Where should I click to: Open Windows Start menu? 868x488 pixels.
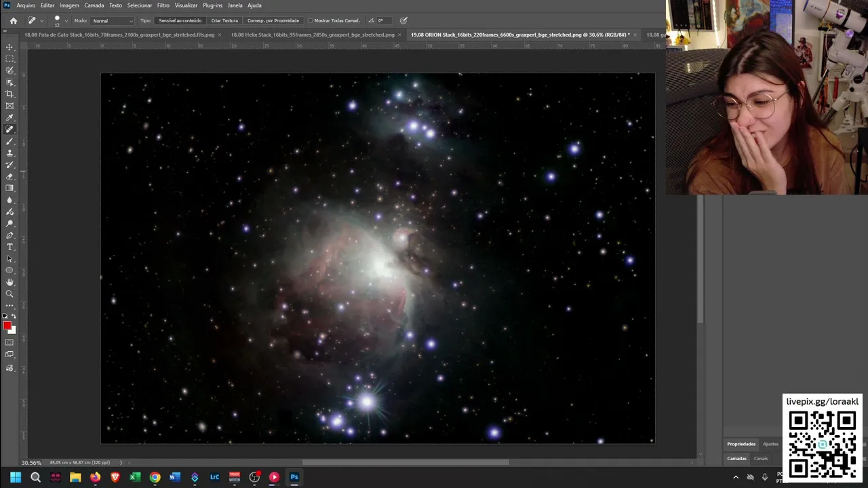coord(16,477)
